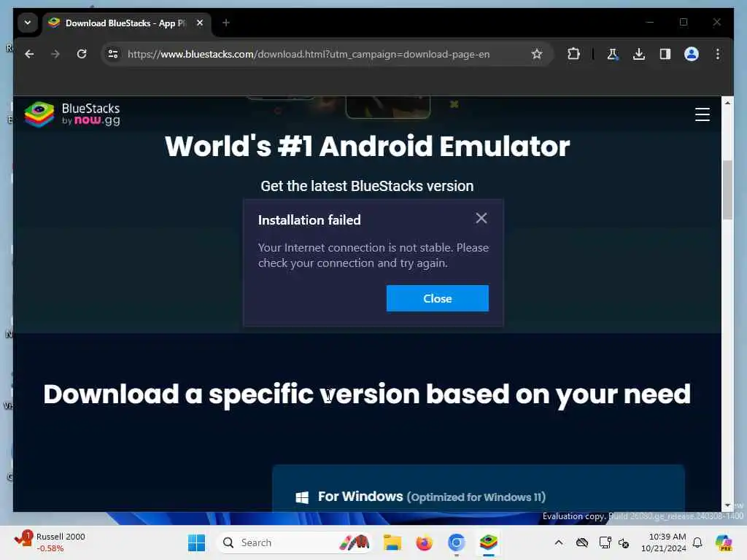Click the browser forward arrow

pyautogui.click(x=55, y=54)
